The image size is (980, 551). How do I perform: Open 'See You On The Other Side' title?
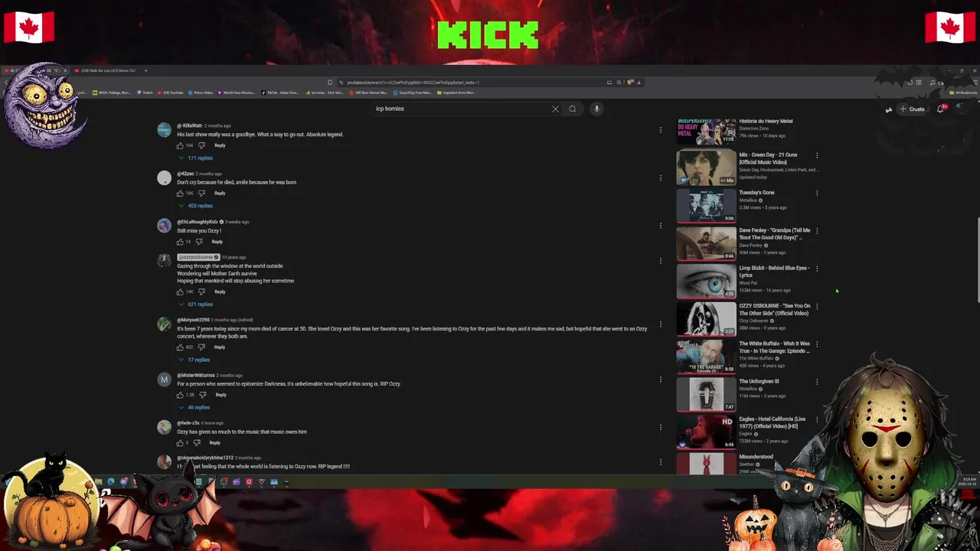click(774, 309)
